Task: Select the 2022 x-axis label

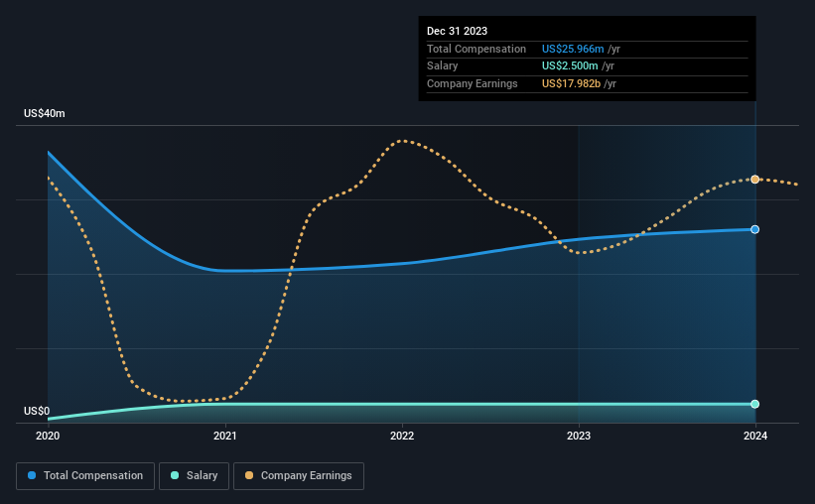Action: point(402,436)
